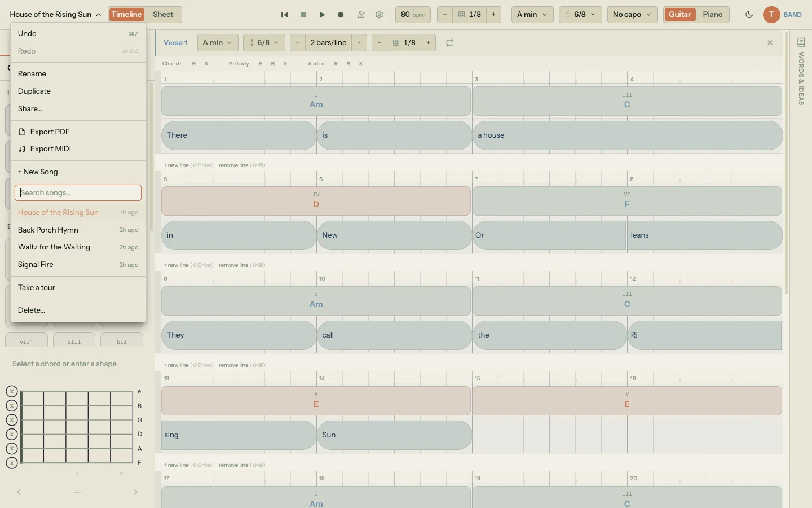Image resolution: width=812 pixels, height=508 pixels.
Task: Toggle dark mode with the moon icon
Action: (x=749, y=15)
